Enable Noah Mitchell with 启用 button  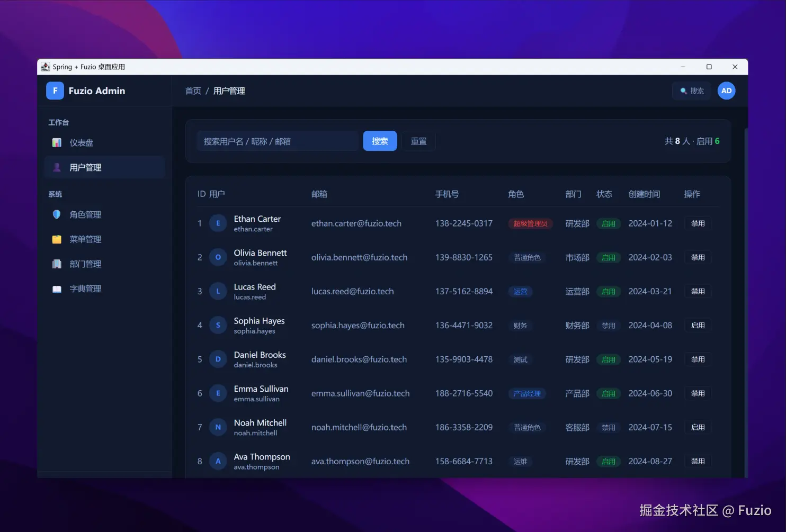coord(698,427)
